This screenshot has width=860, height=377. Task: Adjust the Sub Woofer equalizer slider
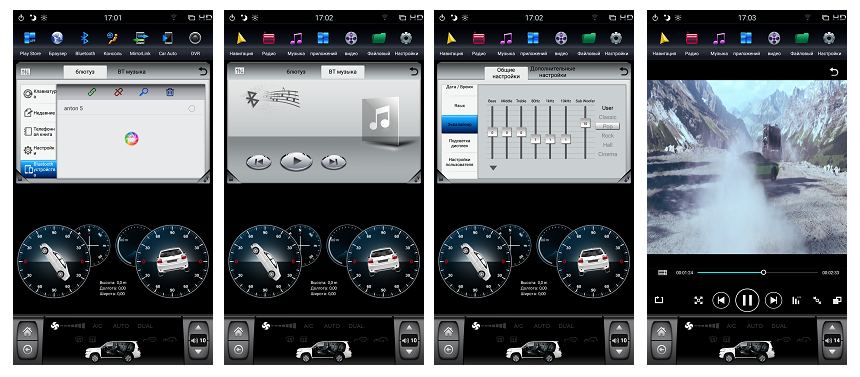click(x=585, y=124)
